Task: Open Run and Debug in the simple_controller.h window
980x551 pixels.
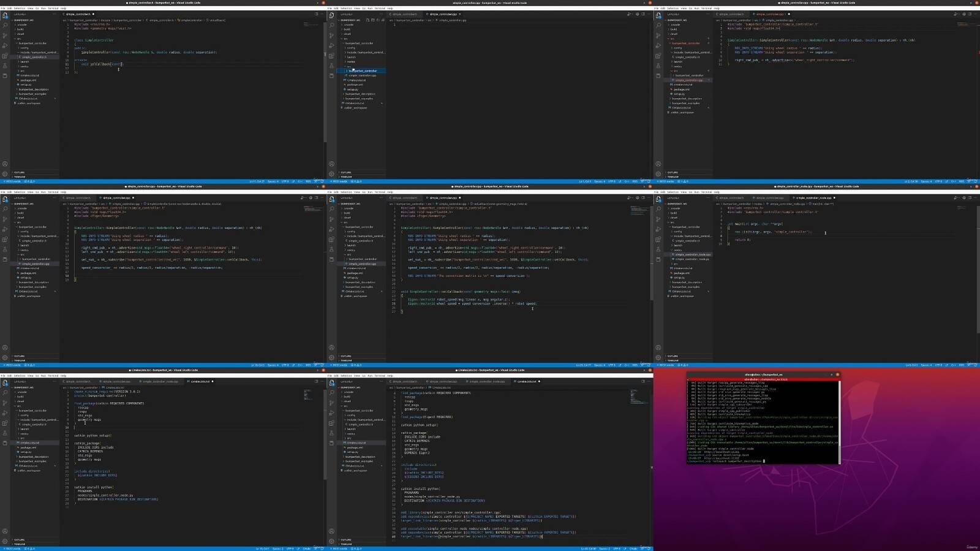Action: point(5,45)
